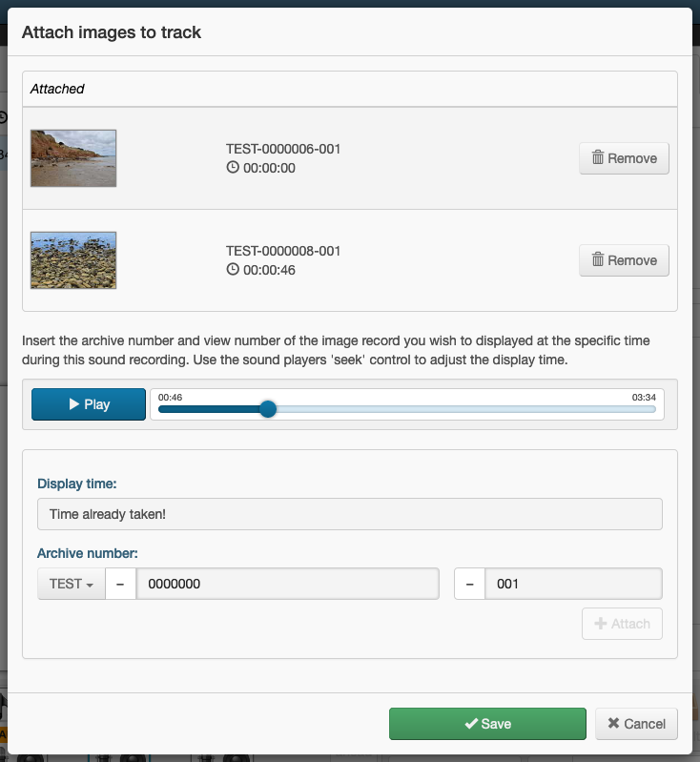Click the clock icon beside 00:00:00
This screenshot has width=700, height=762.
[x=233, y=167]
